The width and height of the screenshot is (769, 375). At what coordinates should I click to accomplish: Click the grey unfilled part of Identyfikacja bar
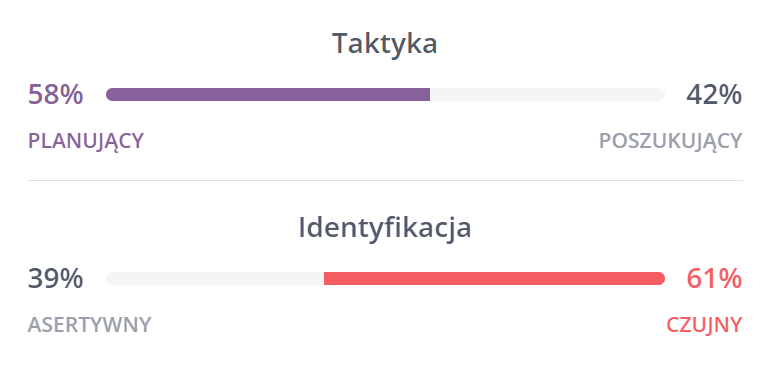pos(215,278)
